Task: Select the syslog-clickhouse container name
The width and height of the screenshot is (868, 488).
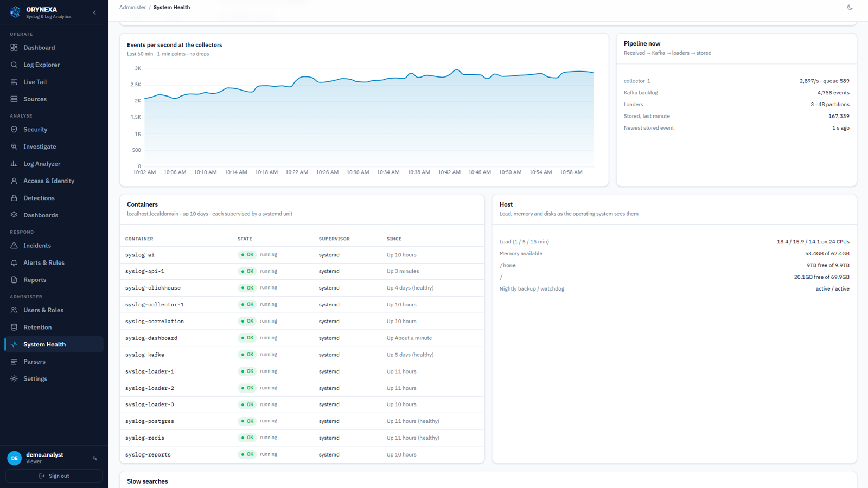Action: tap(153, 288)
